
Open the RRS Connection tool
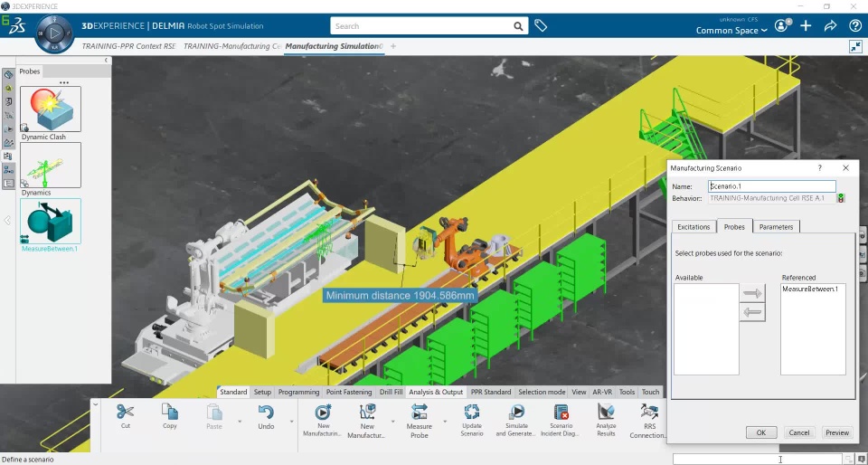coord(649,412)
